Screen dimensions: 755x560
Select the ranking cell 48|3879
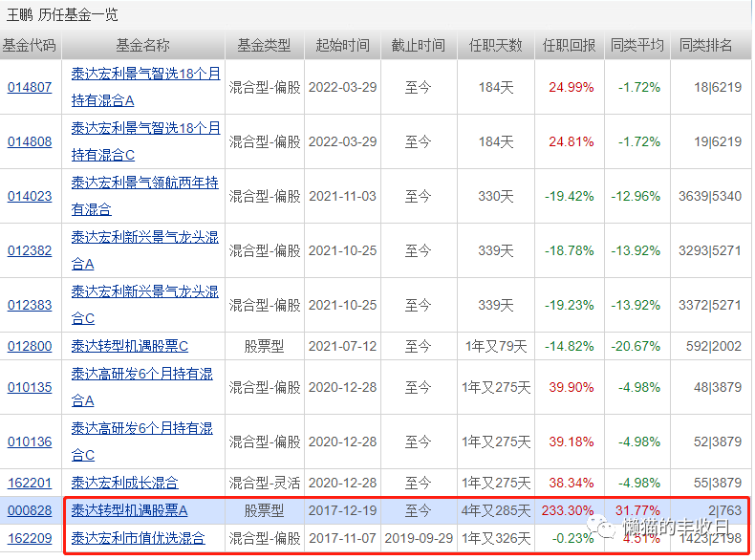coord(718,387)
